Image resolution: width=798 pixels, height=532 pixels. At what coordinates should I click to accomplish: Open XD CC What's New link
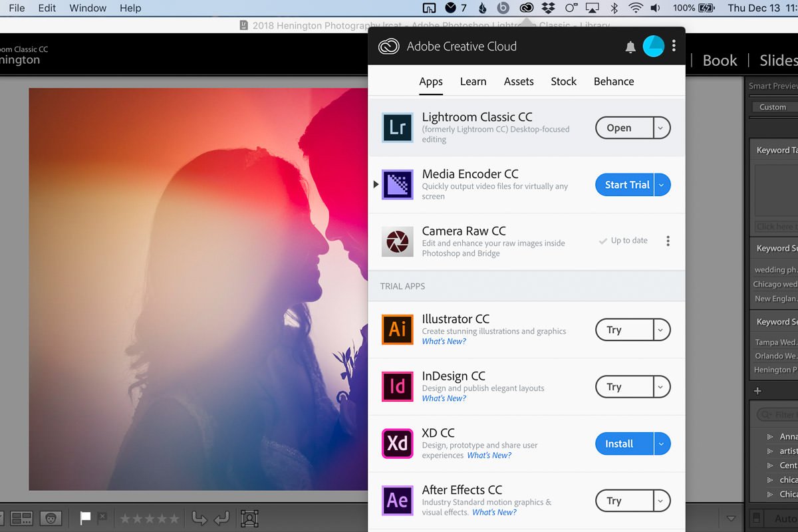489,456
